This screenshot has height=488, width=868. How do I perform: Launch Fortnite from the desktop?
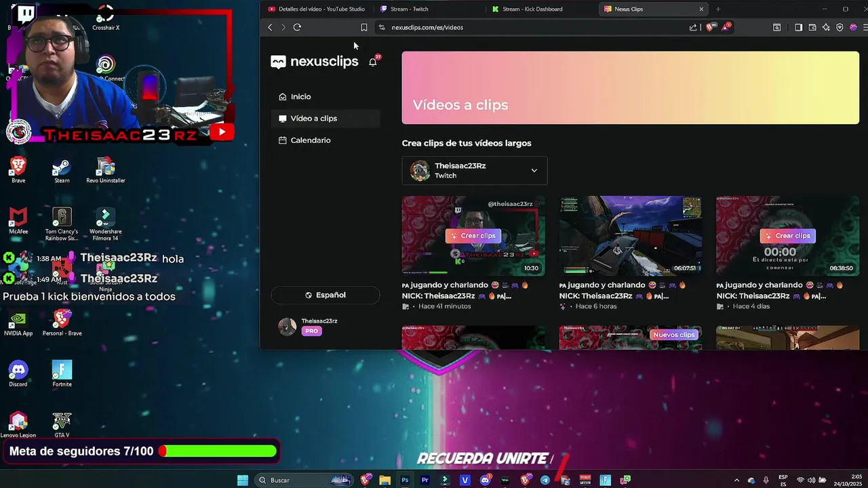click(62, 374)
